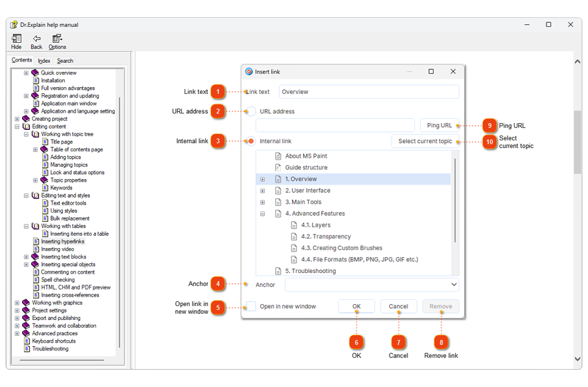The image size is (588, 387).
Task: Click the URL address input field
Action: (x=336, y=126)
